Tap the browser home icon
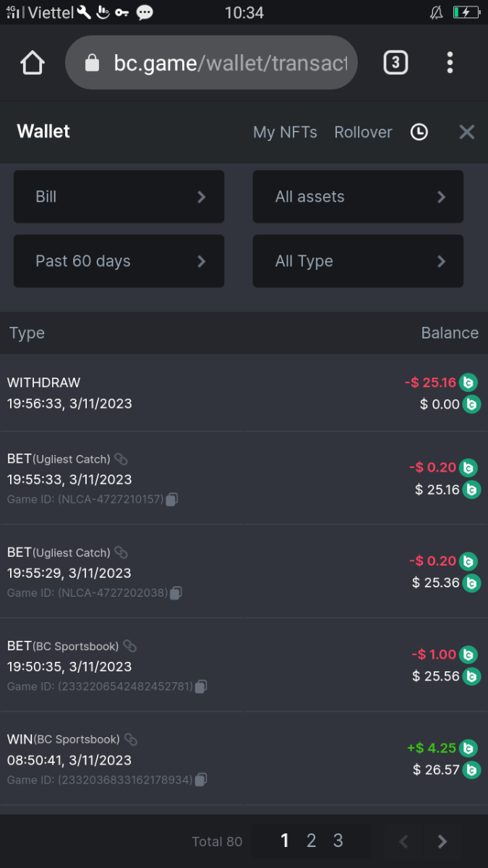Screen dimensions: 488x868 [33, 63]
